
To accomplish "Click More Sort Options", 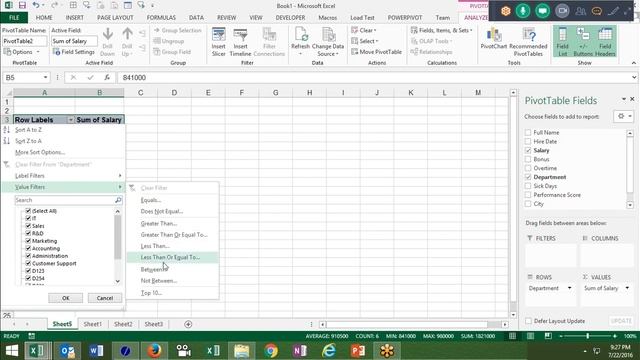I will [x=40, y=153].
